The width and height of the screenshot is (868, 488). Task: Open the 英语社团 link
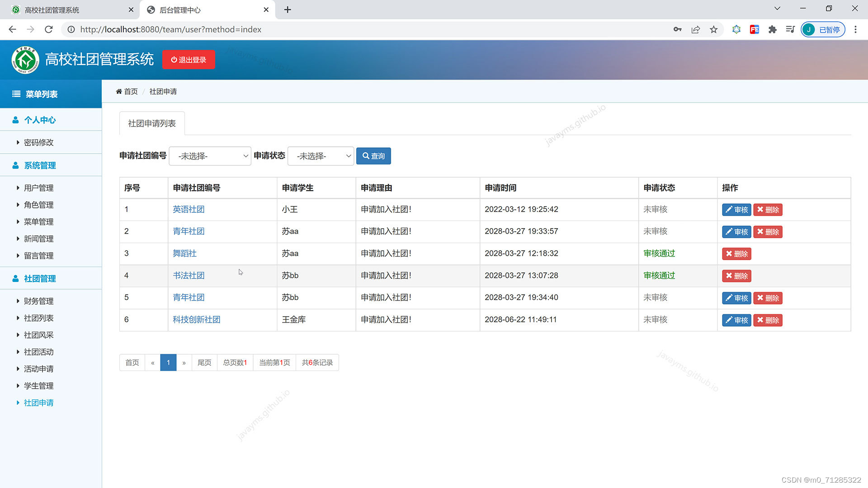(189, 209)
